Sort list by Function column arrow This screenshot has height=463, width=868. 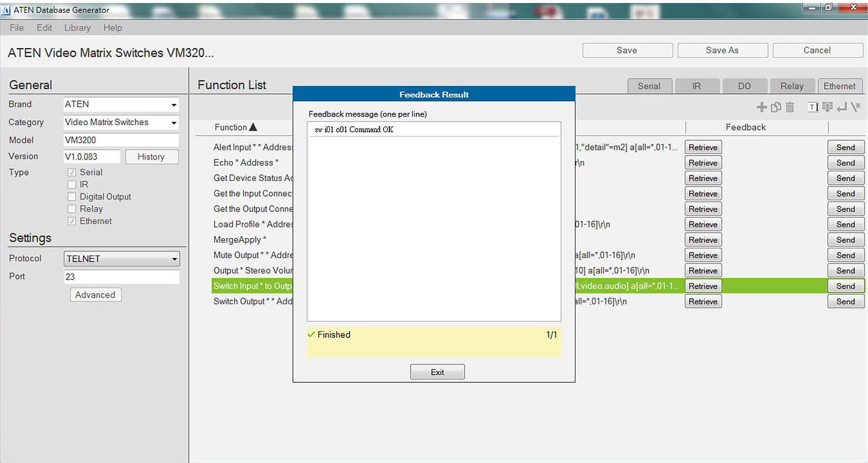(x=253, y=127)
